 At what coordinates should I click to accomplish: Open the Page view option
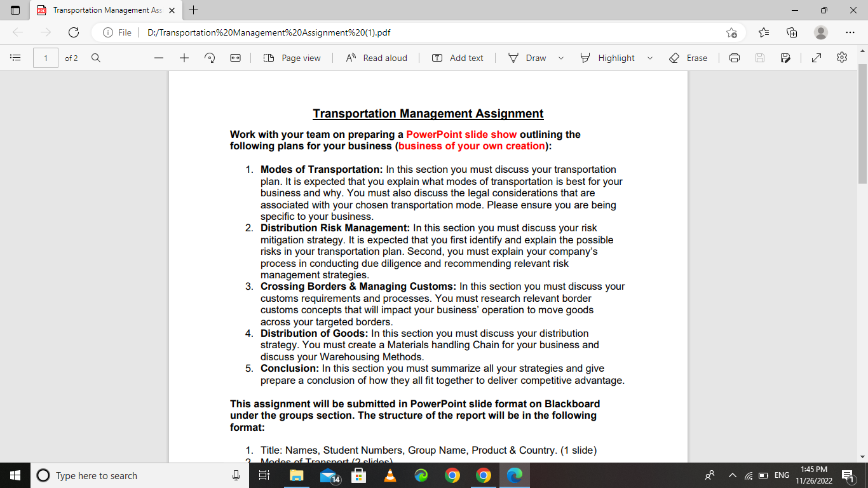(292, 58)
